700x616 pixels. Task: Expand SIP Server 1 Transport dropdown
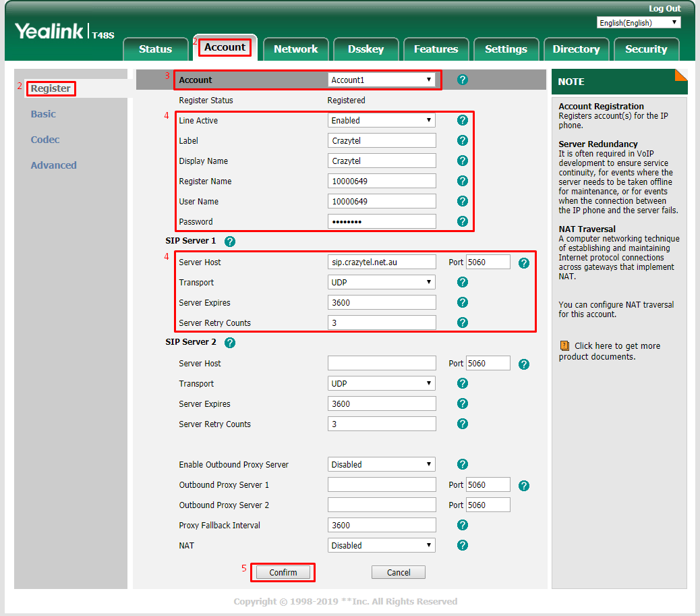pos(381,282)
